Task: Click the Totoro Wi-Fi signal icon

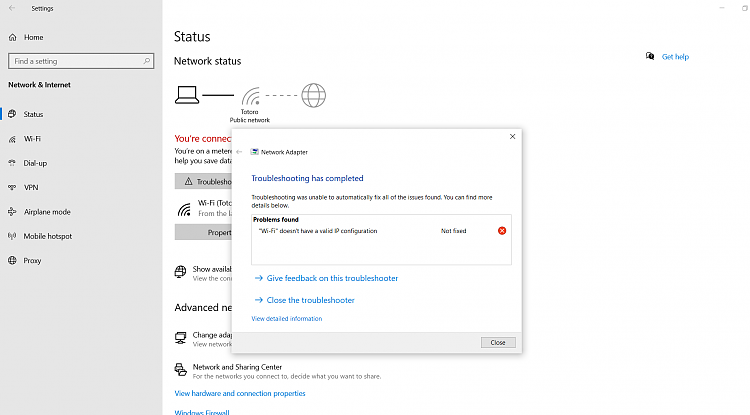Action: click(x=251, y=96)
